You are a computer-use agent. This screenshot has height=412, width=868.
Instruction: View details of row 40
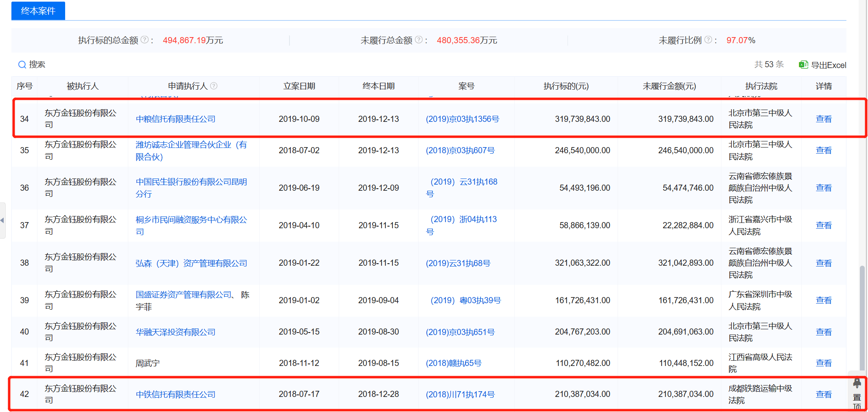tap(824, 332)
